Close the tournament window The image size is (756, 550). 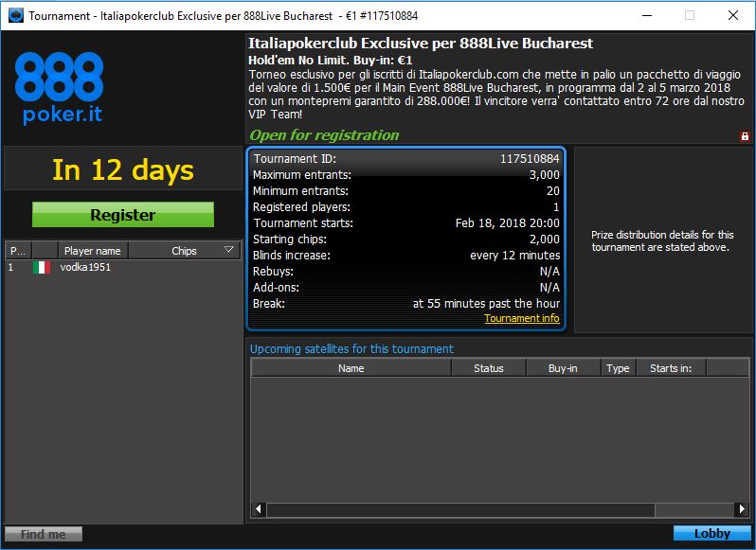733,15
